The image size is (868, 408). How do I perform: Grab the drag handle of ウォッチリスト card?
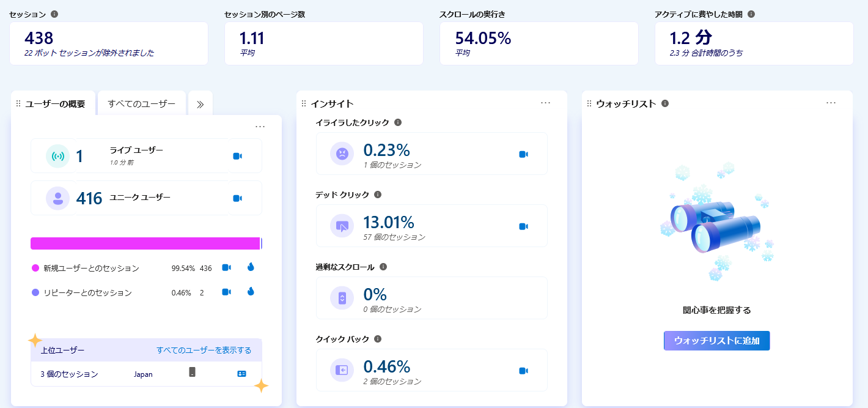point(589,104)
